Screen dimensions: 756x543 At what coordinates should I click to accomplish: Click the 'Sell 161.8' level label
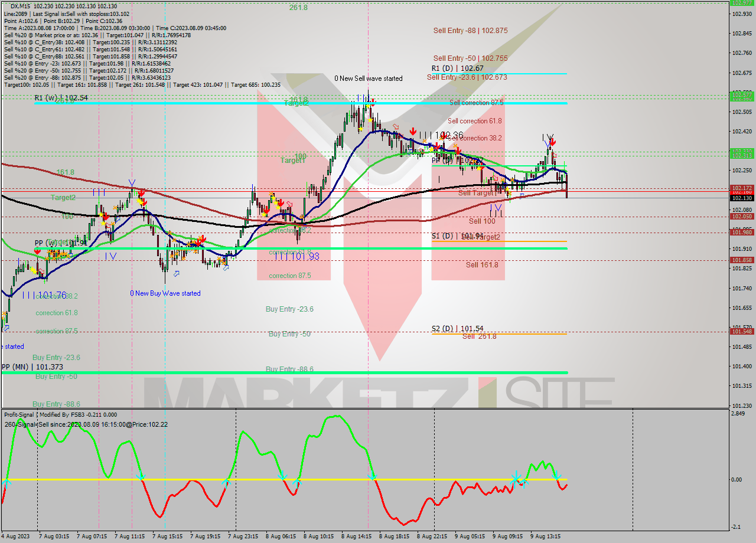482,265
